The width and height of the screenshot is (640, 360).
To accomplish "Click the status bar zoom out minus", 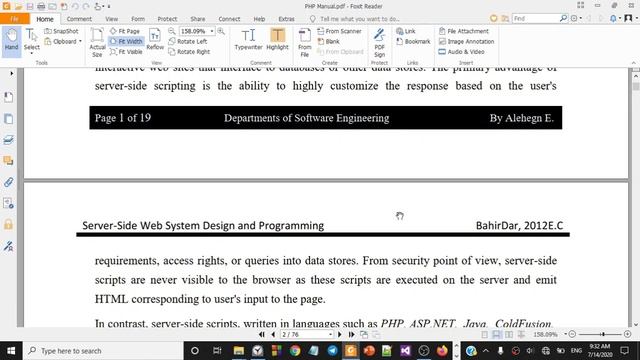I will [x=572, y=334].
